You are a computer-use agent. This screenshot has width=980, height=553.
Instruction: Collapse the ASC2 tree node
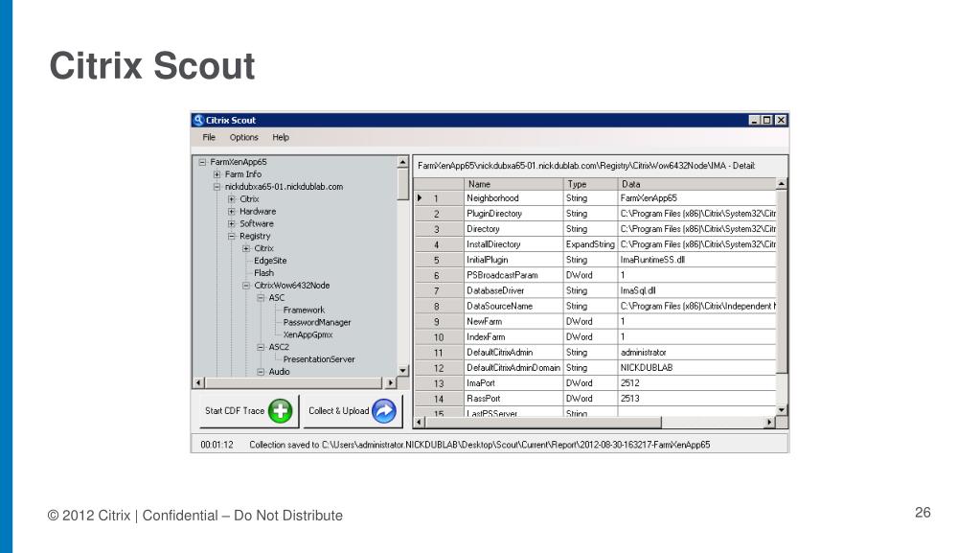261,347
